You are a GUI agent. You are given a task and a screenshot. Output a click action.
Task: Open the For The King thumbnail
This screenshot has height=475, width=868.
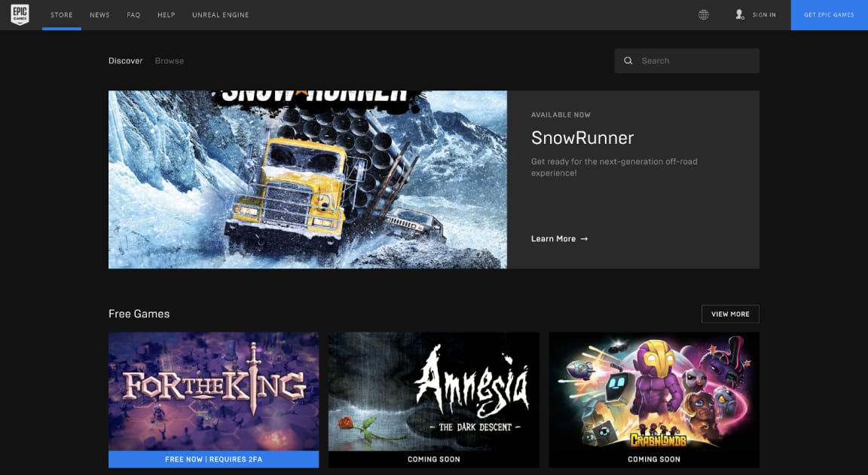[213, 391]
